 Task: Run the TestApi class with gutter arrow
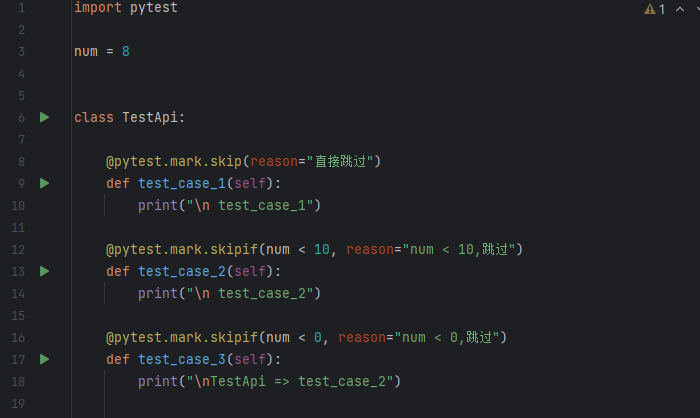[x=44, y=117]
